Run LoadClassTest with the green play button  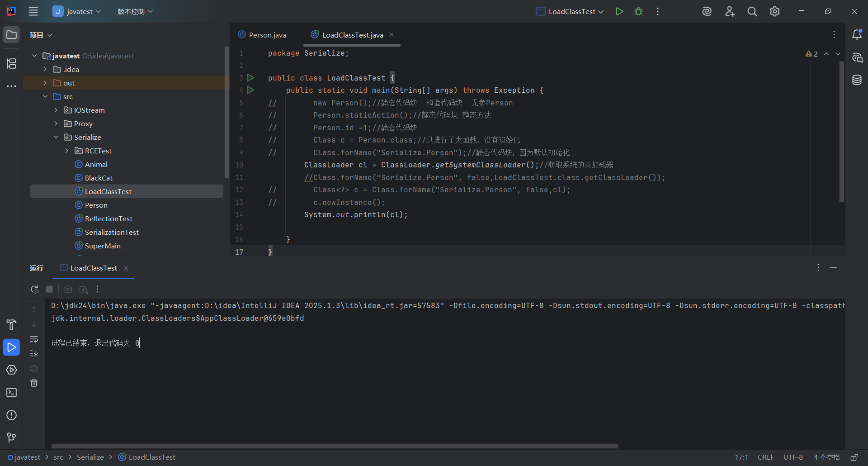coord(619,11)
